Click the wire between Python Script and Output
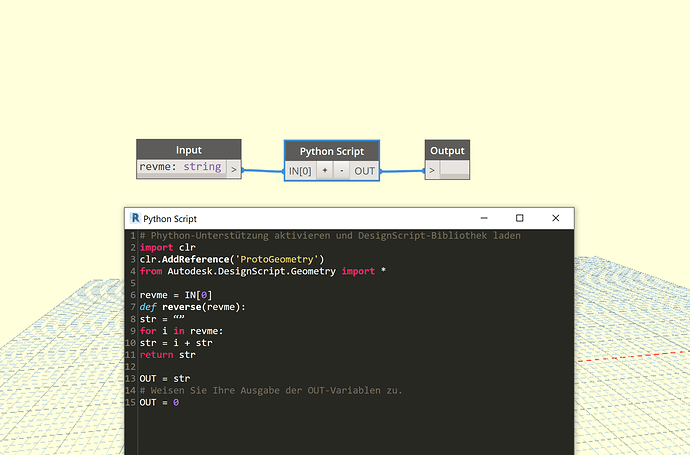This screenshot has height=455, width=690. pyautogui.click(x=402, y=171)
